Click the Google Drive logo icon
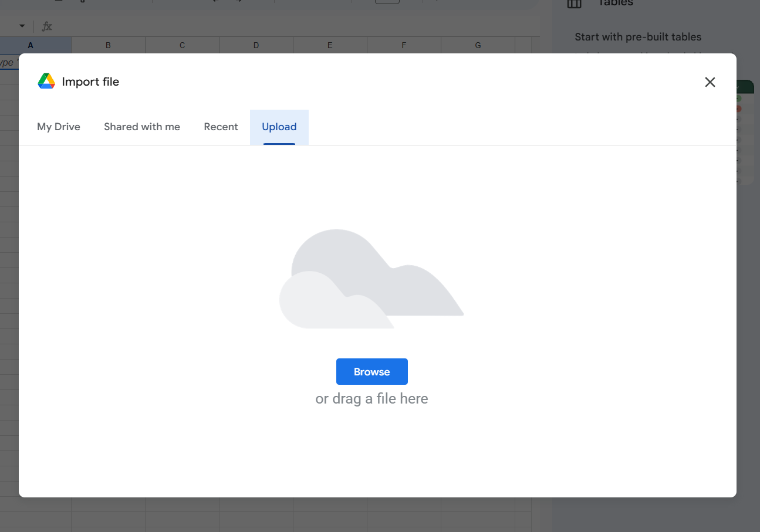The height and width of the screenshot is (532, 760). point(46,82)
